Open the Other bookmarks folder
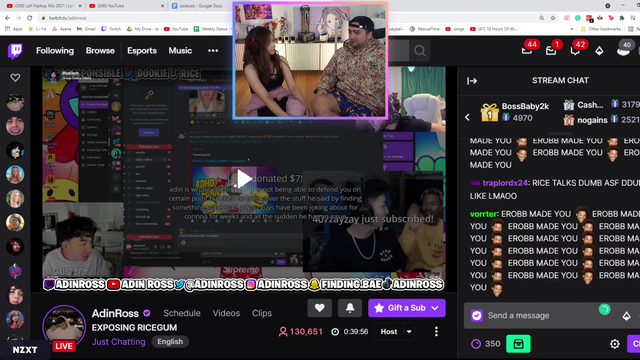The image size is (640, 360). pos(600,29)
